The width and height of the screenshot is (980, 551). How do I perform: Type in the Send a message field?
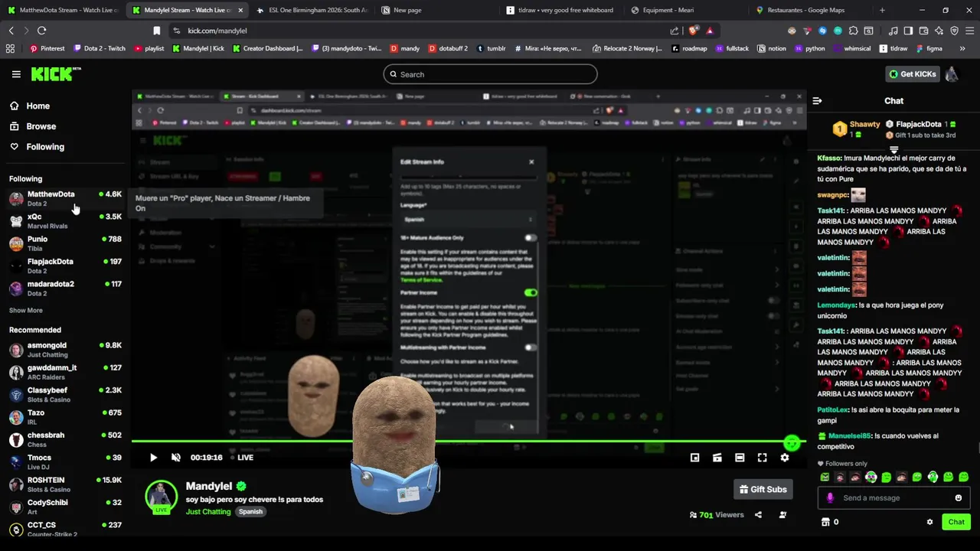click(894, 498)
